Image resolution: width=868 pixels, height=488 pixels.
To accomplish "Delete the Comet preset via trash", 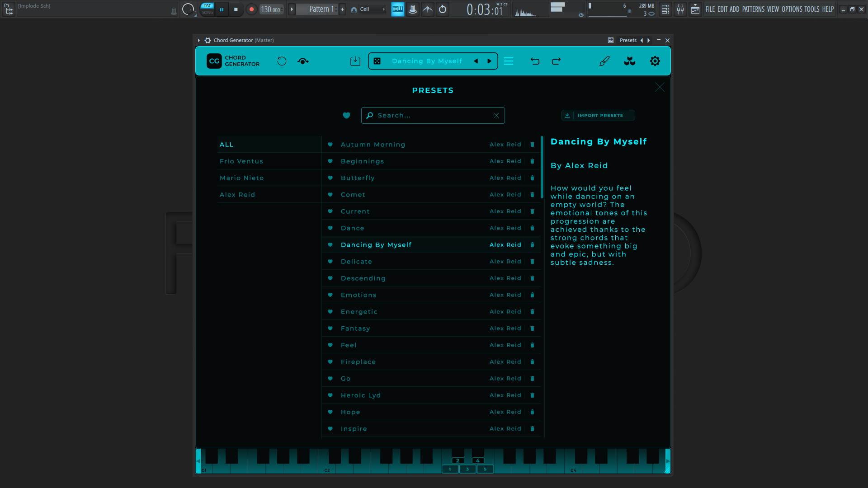I will (532, 195).
